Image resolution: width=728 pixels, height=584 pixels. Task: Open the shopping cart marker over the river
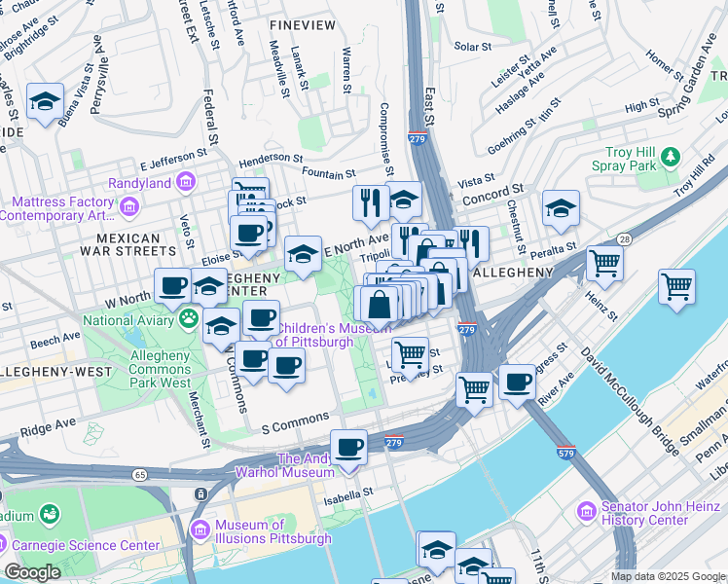[676, 288]
